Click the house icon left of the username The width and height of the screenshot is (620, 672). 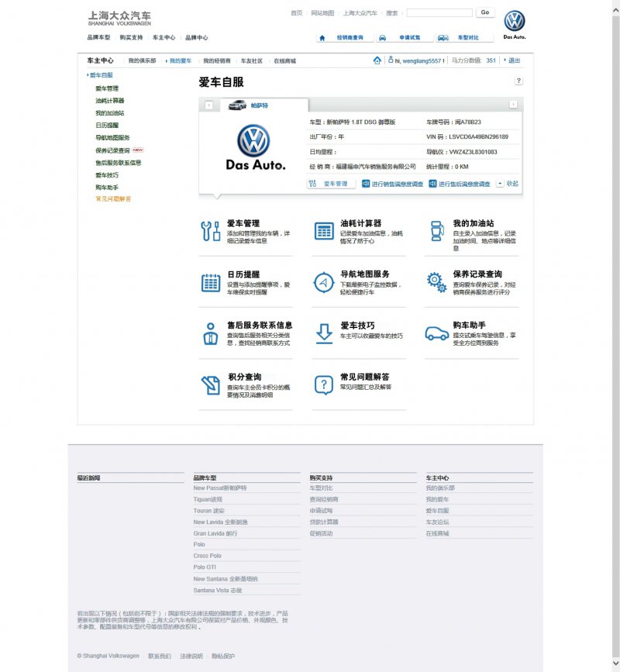(377, 60)
